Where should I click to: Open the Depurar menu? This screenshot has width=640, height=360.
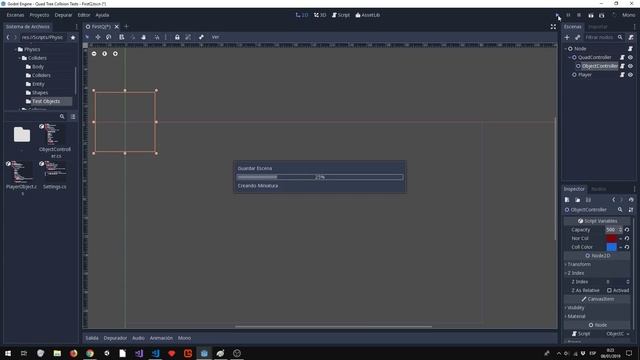[63, 15]
